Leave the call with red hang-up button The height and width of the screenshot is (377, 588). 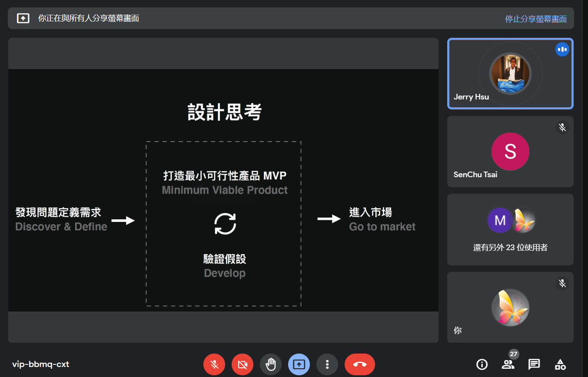point(359,364)
